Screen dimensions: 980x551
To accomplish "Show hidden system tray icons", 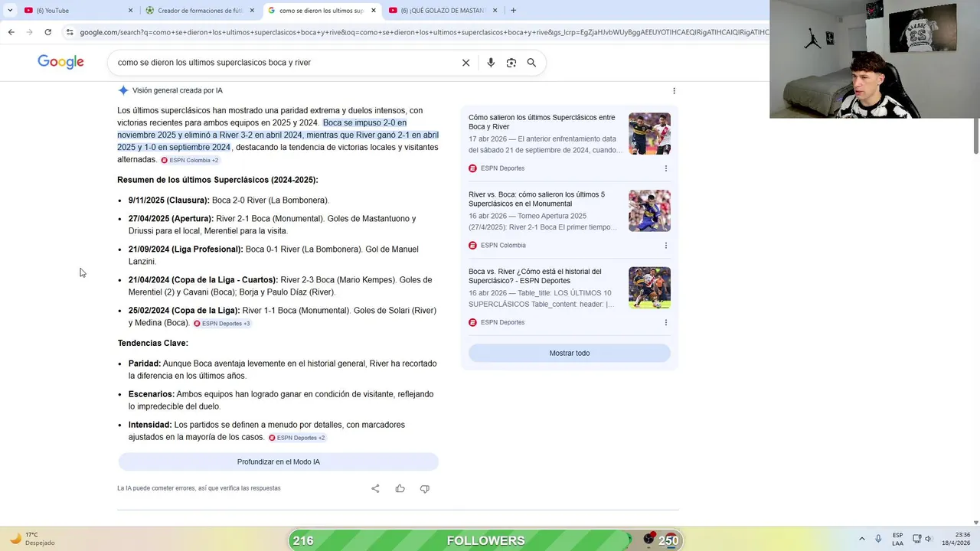I will pos(861,539).
